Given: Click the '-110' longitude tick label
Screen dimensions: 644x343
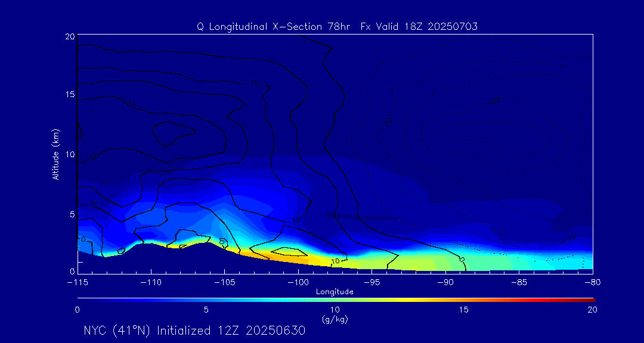Looking at the screenshot, I should (151, 283).
